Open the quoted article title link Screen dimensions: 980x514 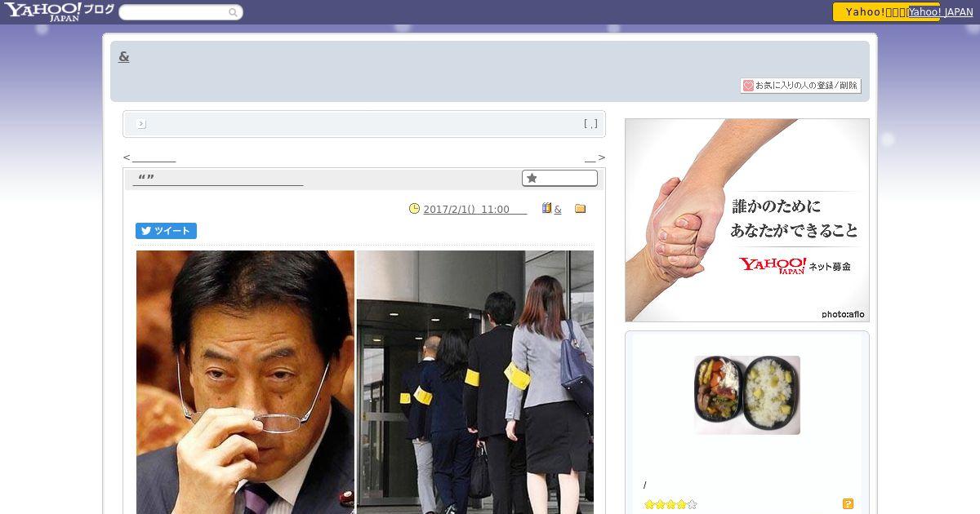(219, 179)
